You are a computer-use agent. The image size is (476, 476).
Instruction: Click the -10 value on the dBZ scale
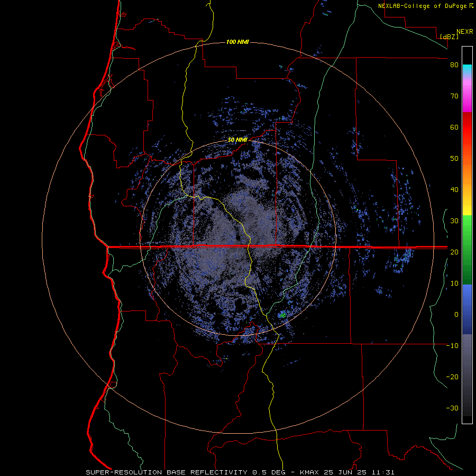[452, 346]
